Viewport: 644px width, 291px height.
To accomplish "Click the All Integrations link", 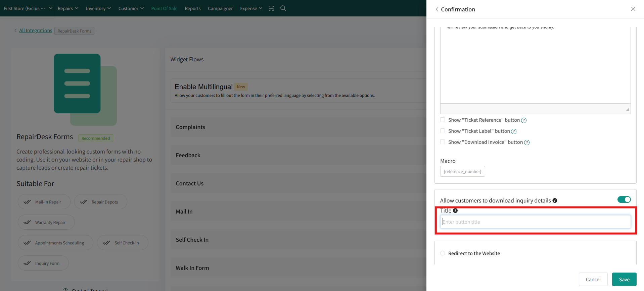I will point(36,31).
